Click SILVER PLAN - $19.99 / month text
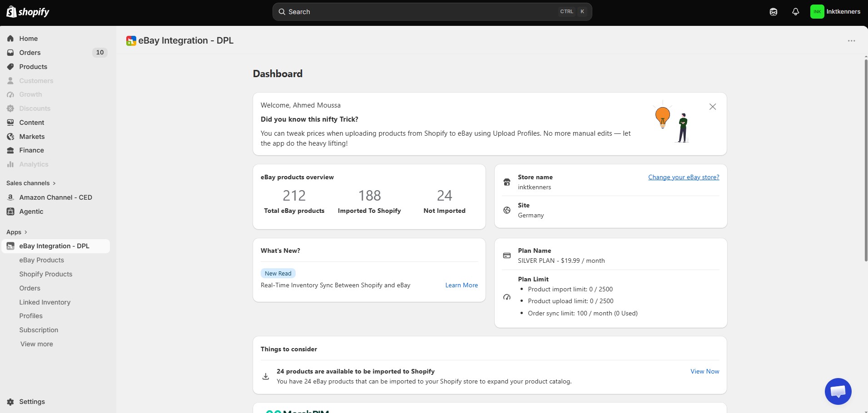Image resolution: width=868 pixels, height=413 pixels. tap(561, 261)
